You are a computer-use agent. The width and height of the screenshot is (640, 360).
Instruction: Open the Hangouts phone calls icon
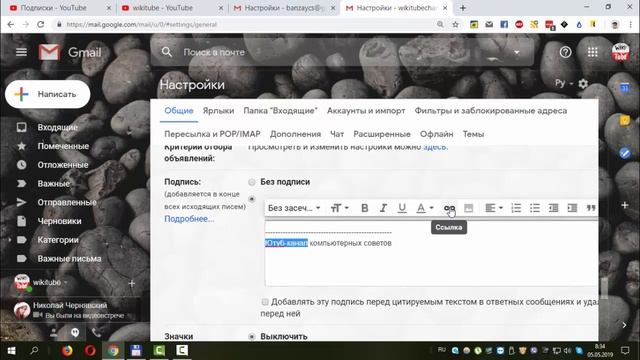96,333
